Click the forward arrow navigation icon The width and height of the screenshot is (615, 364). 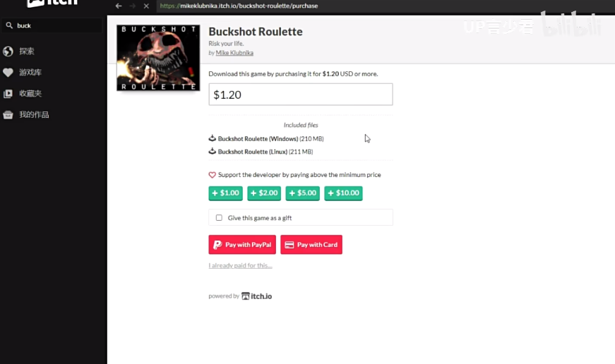click(x=133, y=6)
